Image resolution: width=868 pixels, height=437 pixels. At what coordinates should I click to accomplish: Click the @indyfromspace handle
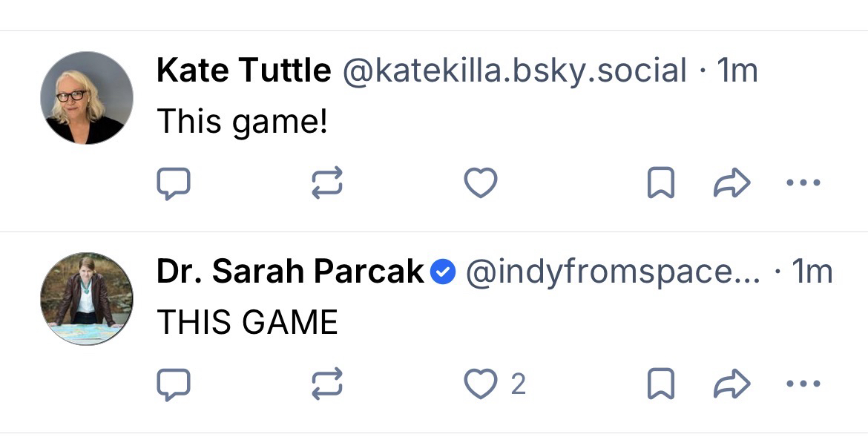tap(612, 272)
